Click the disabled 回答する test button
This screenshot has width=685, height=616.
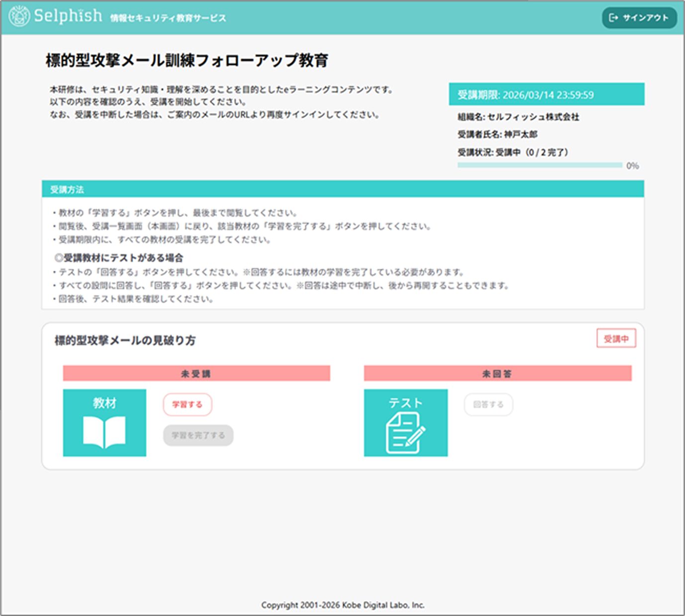pyautogui.click(x=488, y=404)
